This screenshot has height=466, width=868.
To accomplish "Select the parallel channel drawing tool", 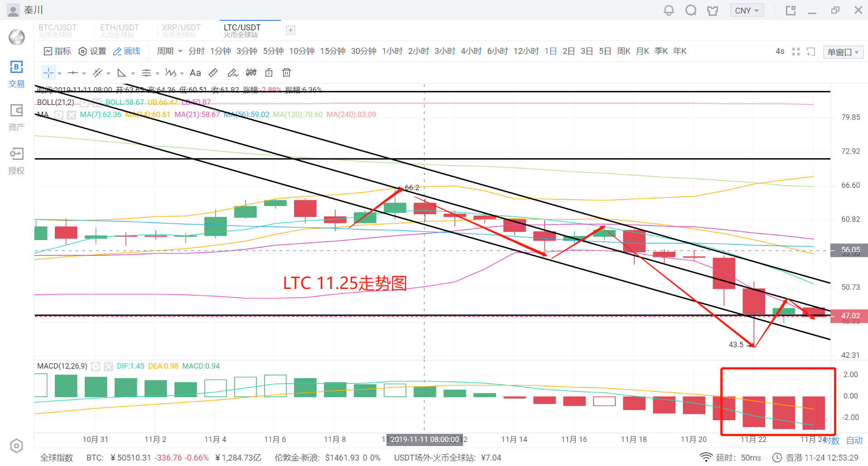I will (97, 72).
